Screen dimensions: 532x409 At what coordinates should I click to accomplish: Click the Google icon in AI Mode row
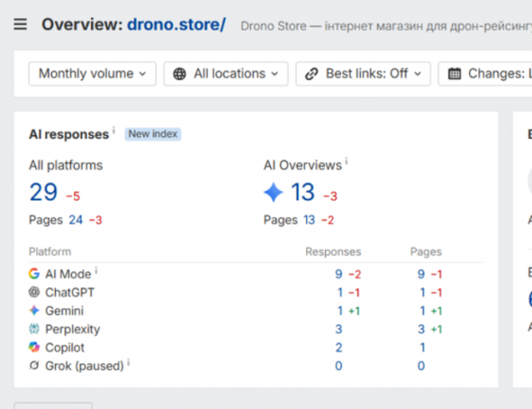tap(34, 273)
